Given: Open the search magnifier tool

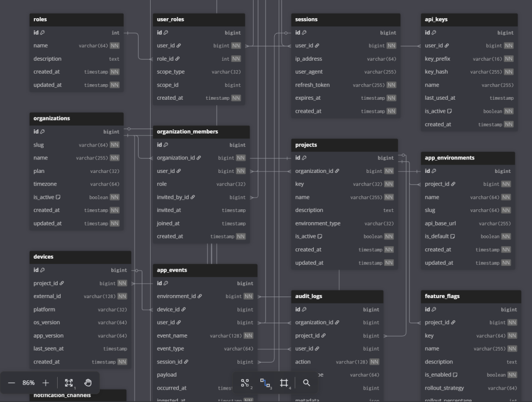Looking at the screenshot, I should point(307,383).
